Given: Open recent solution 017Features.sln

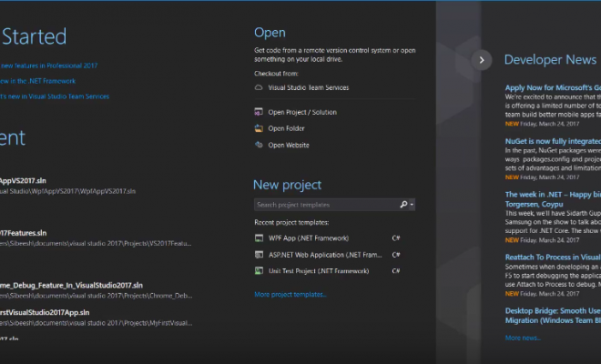Looking at the screenshot, I should (23, 233).
